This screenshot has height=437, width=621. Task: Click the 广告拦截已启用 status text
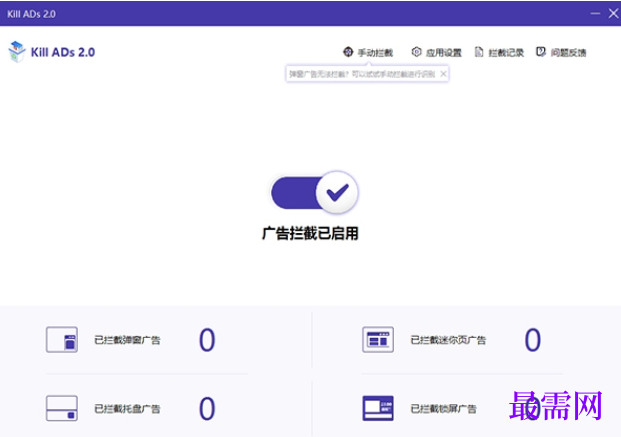[x=310, y=233]
